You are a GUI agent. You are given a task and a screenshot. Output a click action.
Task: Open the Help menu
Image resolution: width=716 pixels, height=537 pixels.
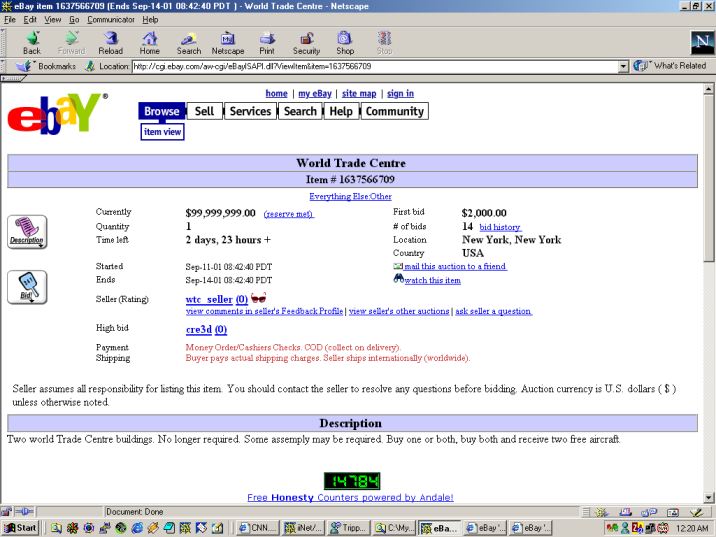[150, 20]
